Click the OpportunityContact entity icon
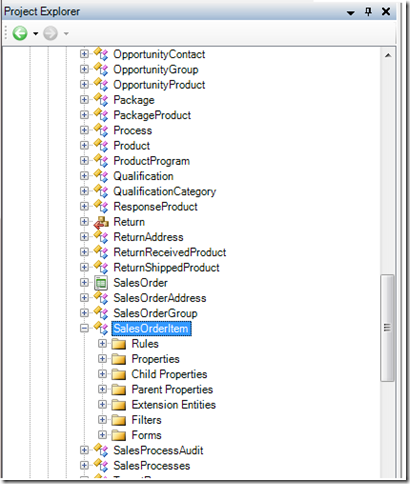 pyautogui.click(x=101, y=54)
